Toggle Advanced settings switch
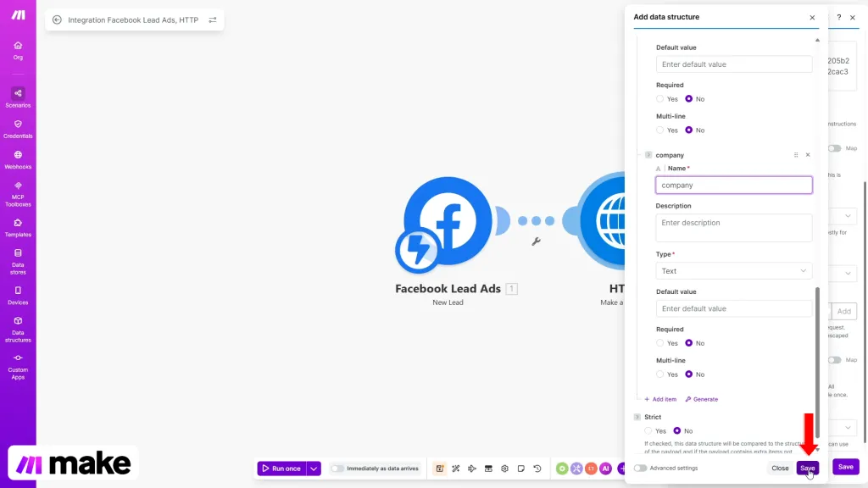This screenshot has height=488, width=868. pos(640,468)
